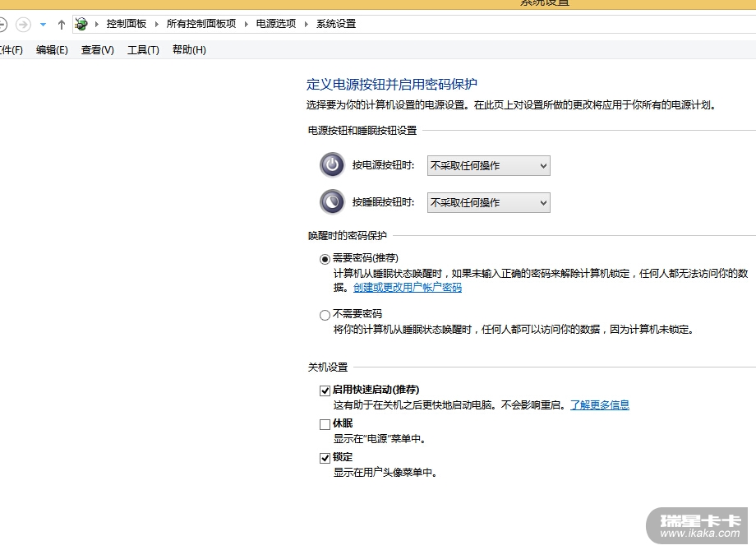Navigate to 所有控制面板项 breadcrumb
The width and height of the screenshot is (756, 550).
pos(201,24)
